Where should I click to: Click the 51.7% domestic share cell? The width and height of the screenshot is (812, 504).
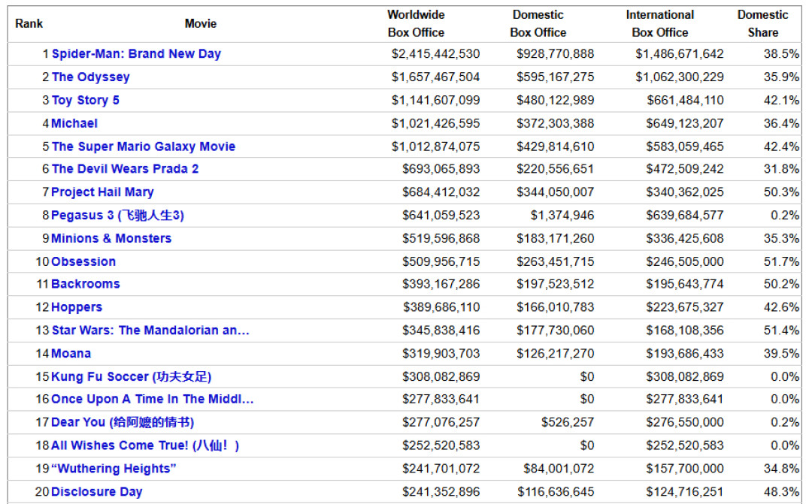[x=781, y=262]
